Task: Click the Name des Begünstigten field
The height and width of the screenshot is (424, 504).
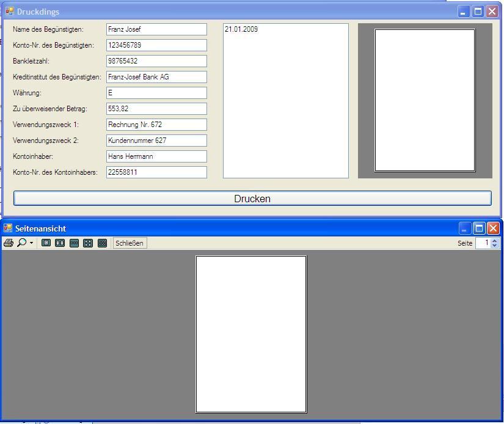Action: click(156, 29)
